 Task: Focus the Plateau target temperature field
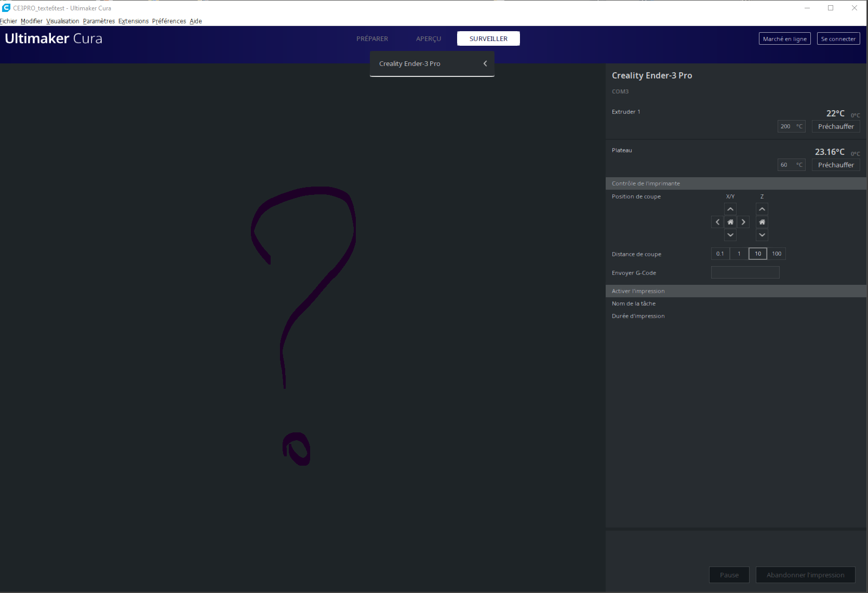pyautogui.click(x=791, y=165)
